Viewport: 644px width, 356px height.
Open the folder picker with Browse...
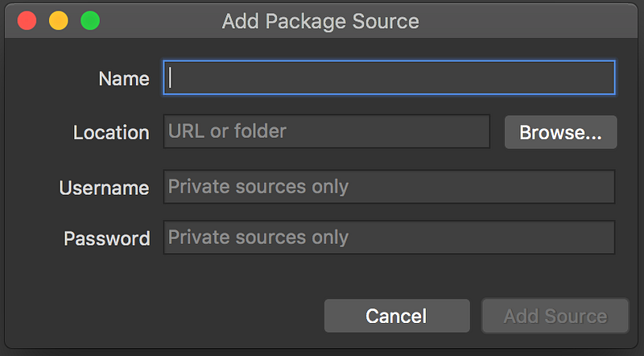point(560,133)
